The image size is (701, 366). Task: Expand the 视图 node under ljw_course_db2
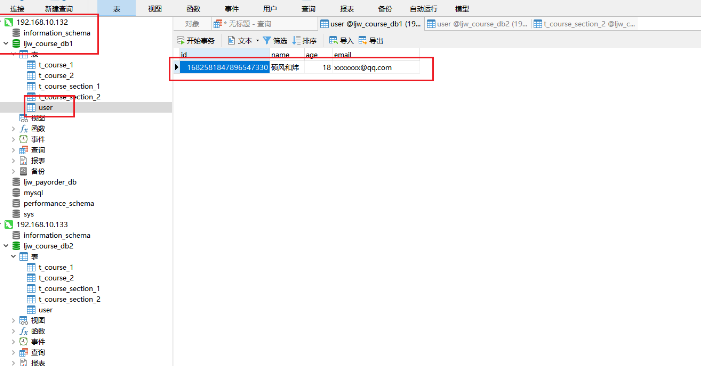(13, 320)
